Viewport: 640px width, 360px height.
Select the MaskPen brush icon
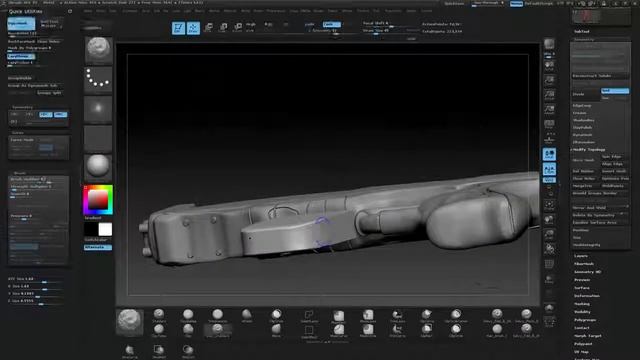[x=338, y=315]
